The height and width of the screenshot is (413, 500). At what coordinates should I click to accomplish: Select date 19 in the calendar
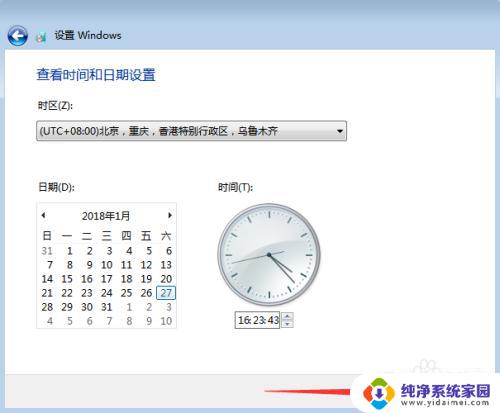(x=146, y=279)
